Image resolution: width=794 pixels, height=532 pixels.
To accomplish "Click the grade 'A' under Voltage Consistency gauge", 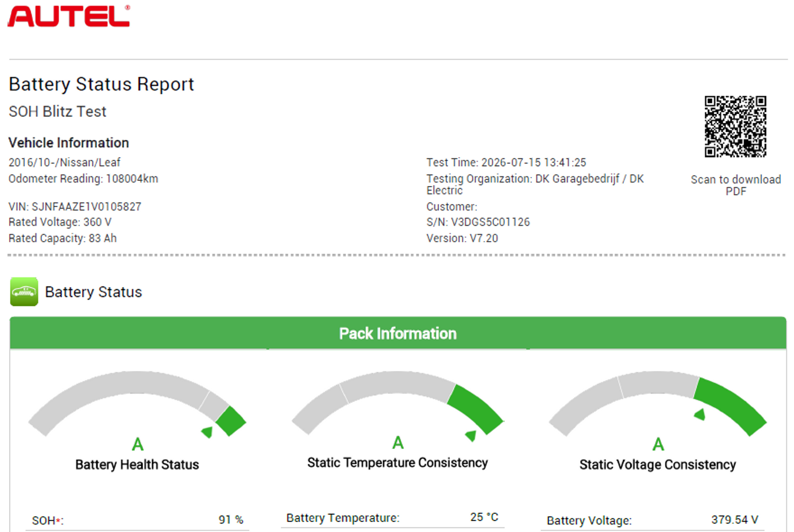I will [658, 444].
